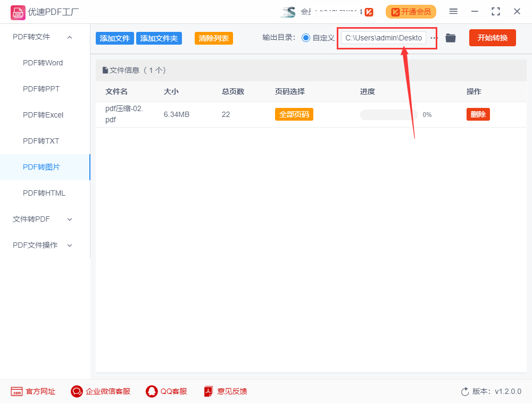The image size is (532, 404).
Task: Click 清除列表 to clear the list
Action: pyautogui.click(x=213, y=38)
